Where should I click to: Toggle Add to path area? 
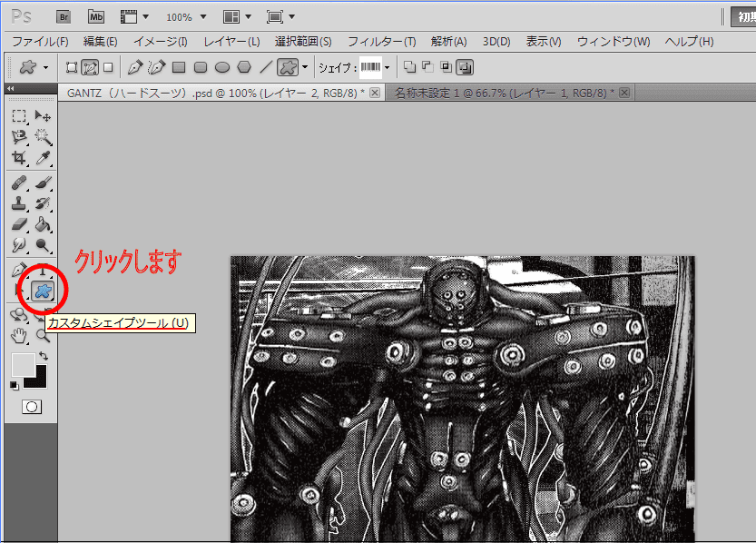pyautogui.click(x=409, y=67)
